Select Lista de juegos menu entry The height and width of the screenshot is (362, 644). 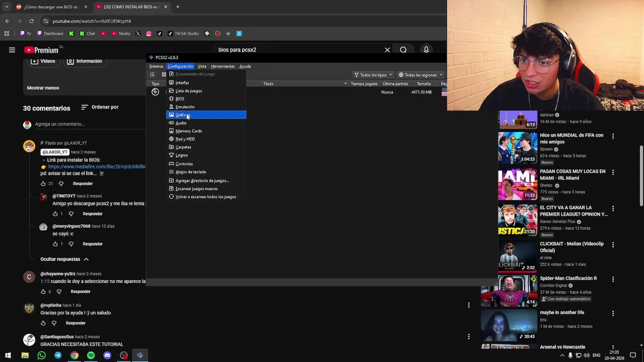206,91
